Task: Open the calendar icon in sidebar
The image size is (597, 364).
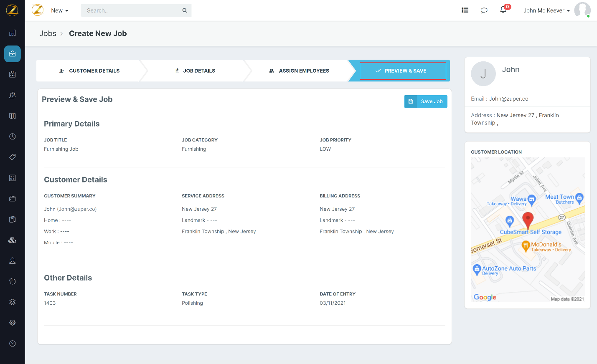Action: (x=13, y=74)
